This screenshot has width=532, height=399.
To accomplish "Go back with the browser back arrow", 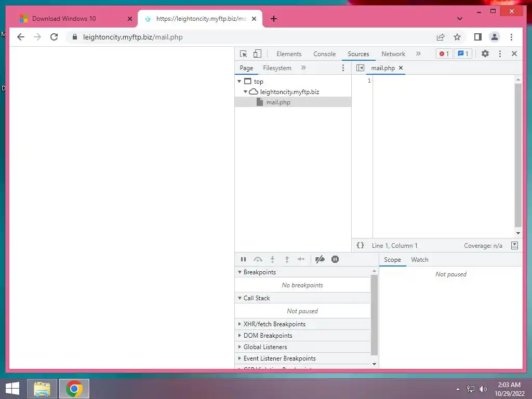I will pos(21,37).
